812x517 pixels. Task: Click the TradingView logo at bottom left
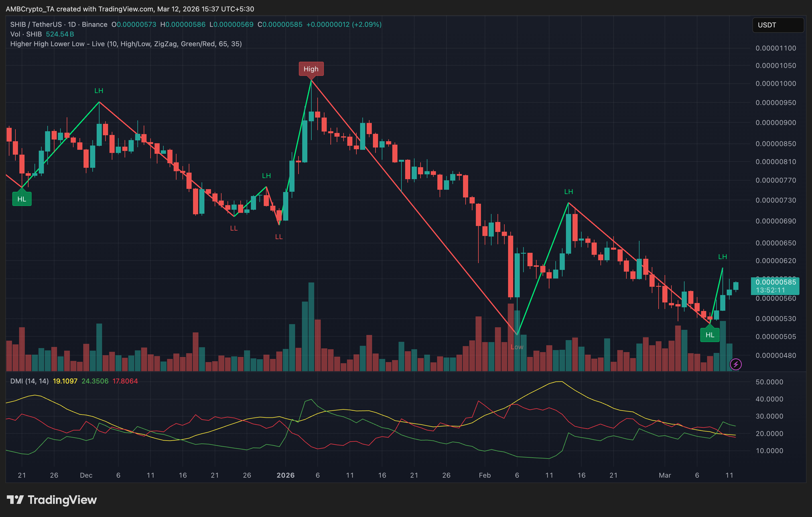point(52,500)
